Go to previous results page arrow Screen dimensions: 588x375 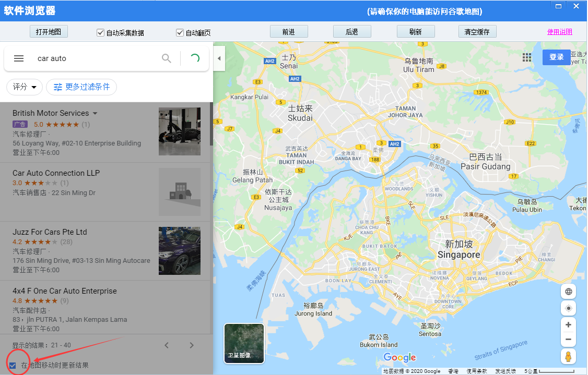(x=167, y=345)
